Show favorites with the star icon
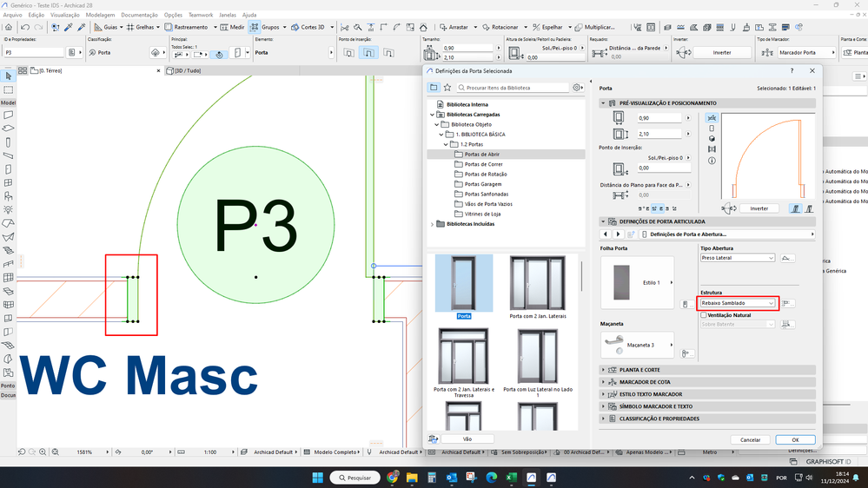Image resolution: width=868 pixels, height=488 pixels. [x=447, y=88]
